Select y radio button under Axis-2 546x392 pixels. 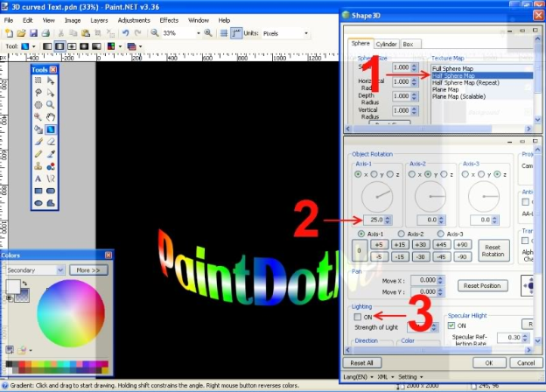point(428,174)
